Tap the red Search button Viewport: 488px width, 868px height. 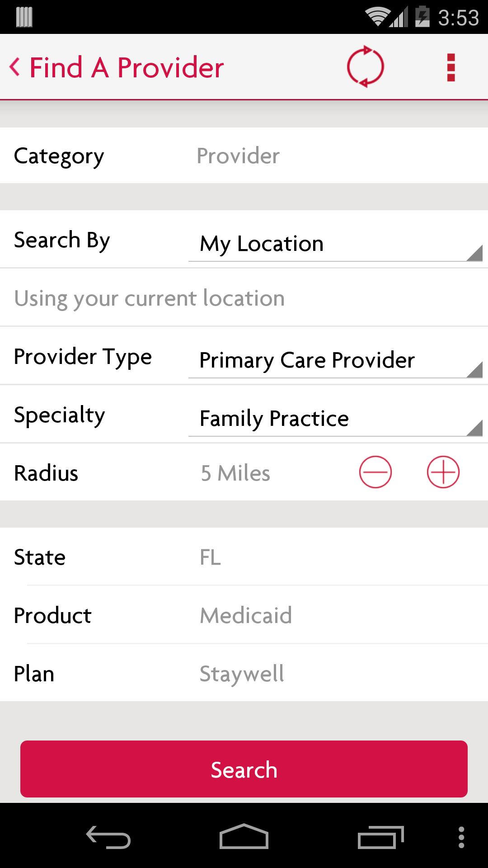click(244, 769)
